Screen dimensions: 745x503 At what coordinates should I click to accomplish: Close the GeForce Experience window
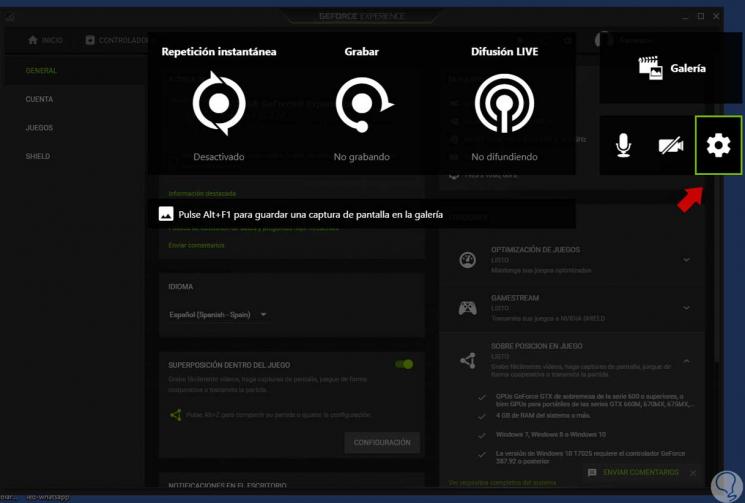coord(716,16)
